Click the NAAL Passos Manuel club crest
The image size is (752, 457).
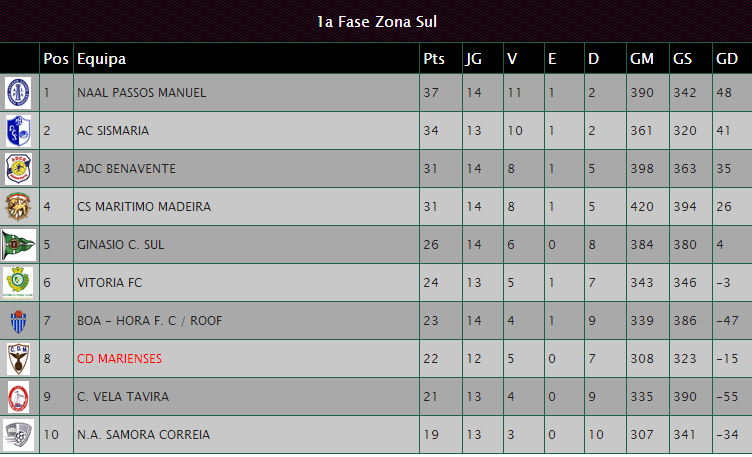[x=19, y=93]
